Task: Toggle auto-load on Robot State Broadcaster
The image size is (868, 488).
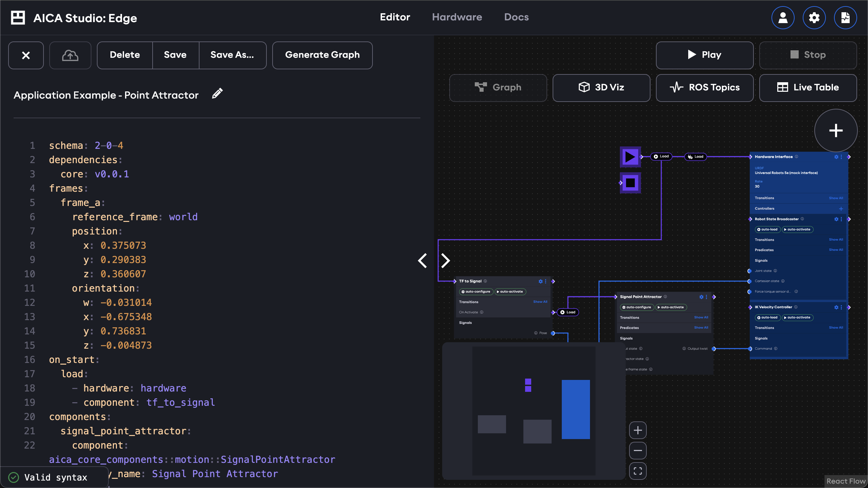Action: point(767,229)
